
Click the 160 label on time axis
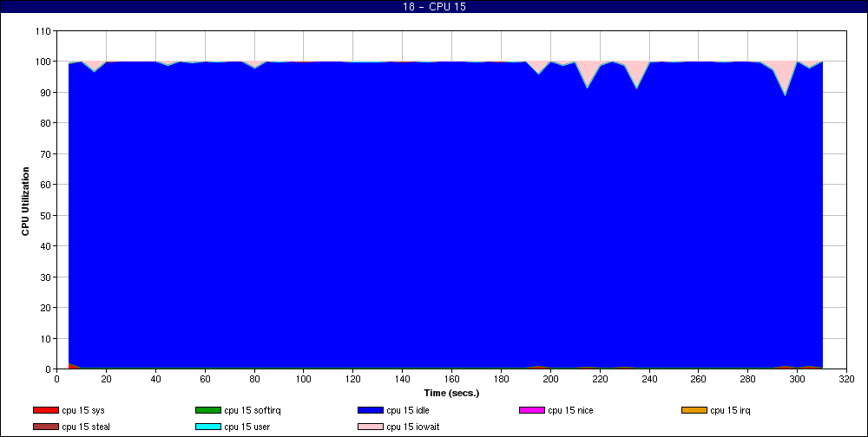pyautogui.click(x=451, y=379)
